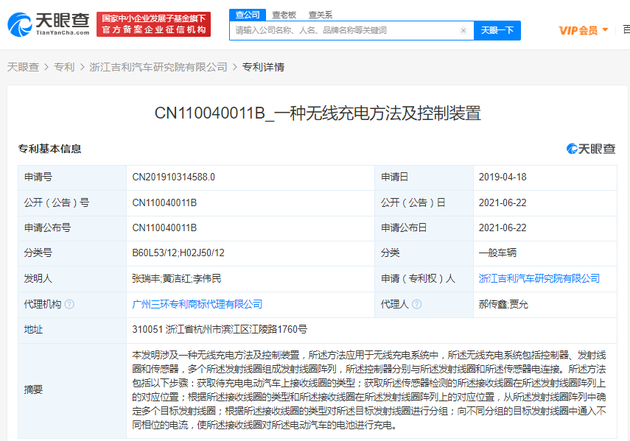The height and width of the screenshot is (441, 630).
Task: Open applicant 浙江吉利汽车研究院有限公司 link in table
Action: pyautogui.click(x=539, y=278)
